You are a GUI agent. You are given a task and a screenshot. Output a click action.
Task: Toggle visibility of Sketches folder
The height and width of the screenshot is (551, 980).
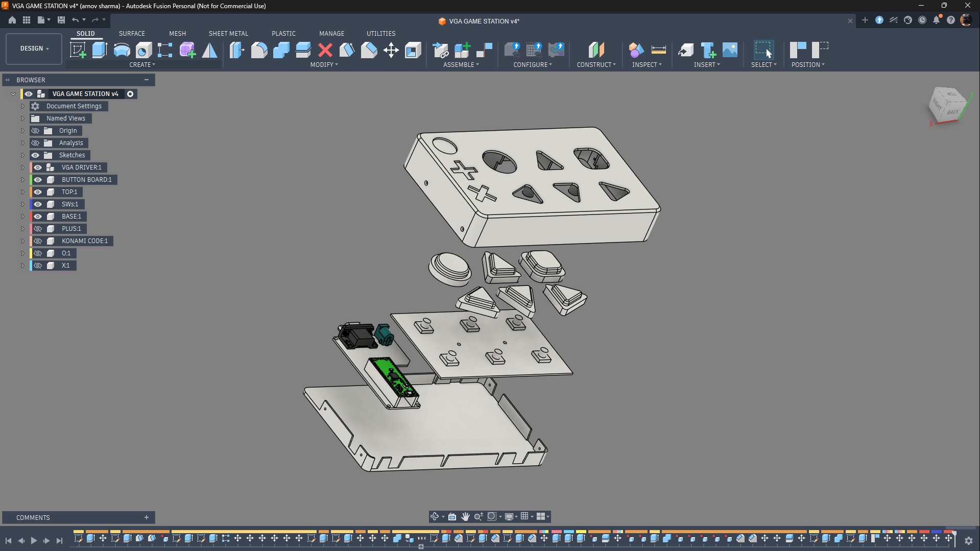click(x=35, y=155)
